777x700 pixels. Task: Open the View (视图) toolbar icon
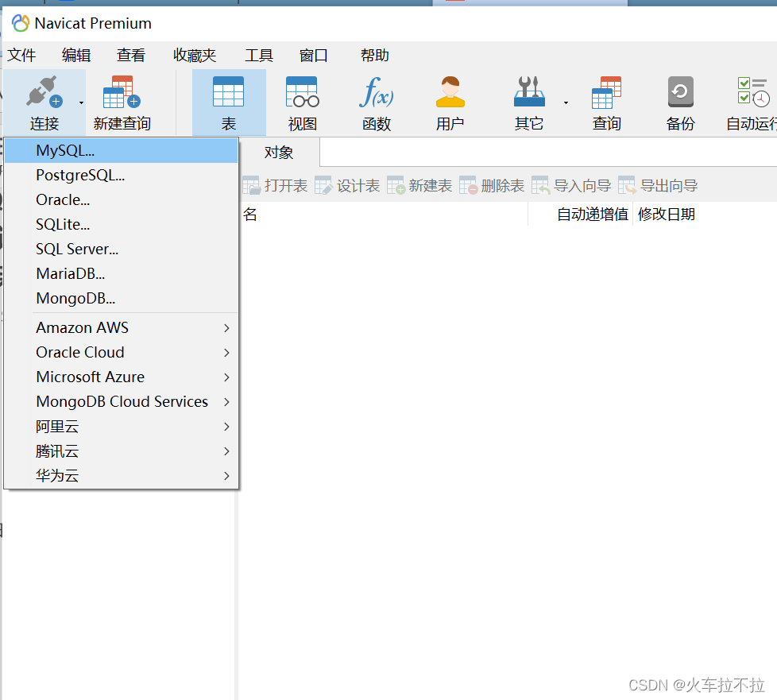coord(302,91)
